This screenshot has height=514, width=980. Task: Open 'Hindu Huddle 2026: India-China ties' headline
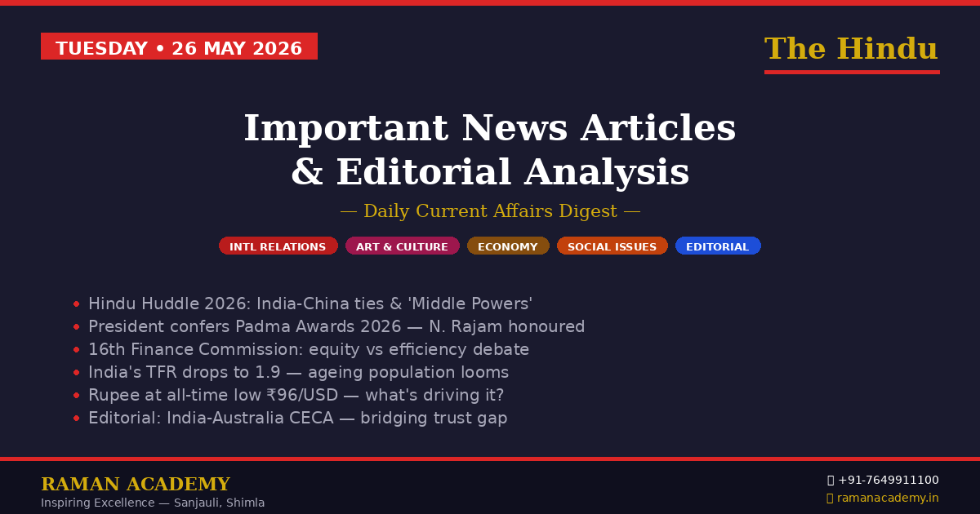click(310, 304)
